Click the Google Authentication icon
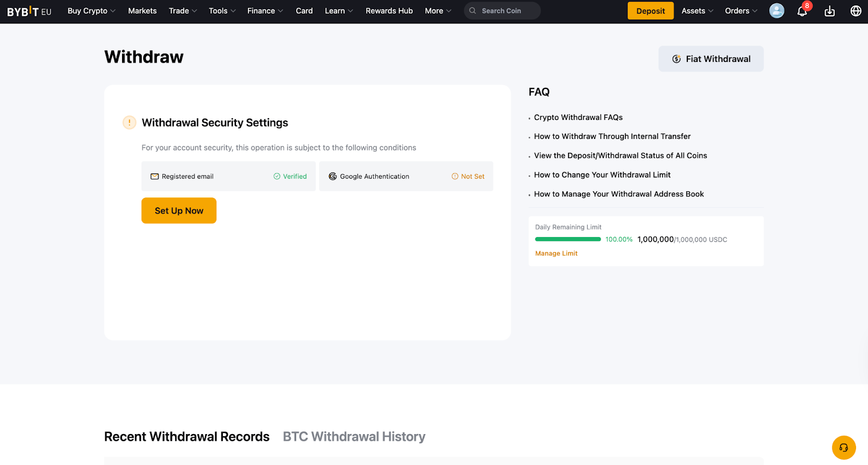Image resolution: width=868 pixels, height=465 pixels. (333, 176)
